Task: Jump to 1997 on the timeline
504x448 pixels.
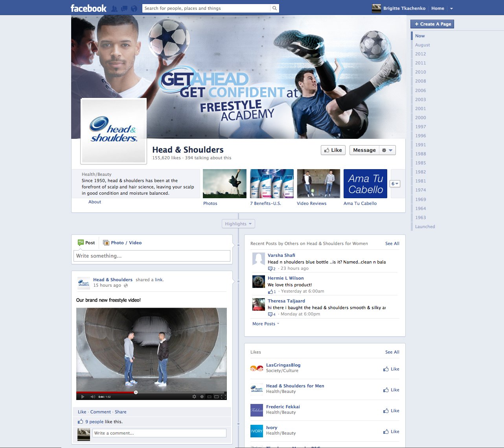Action: tap(421, 127)
